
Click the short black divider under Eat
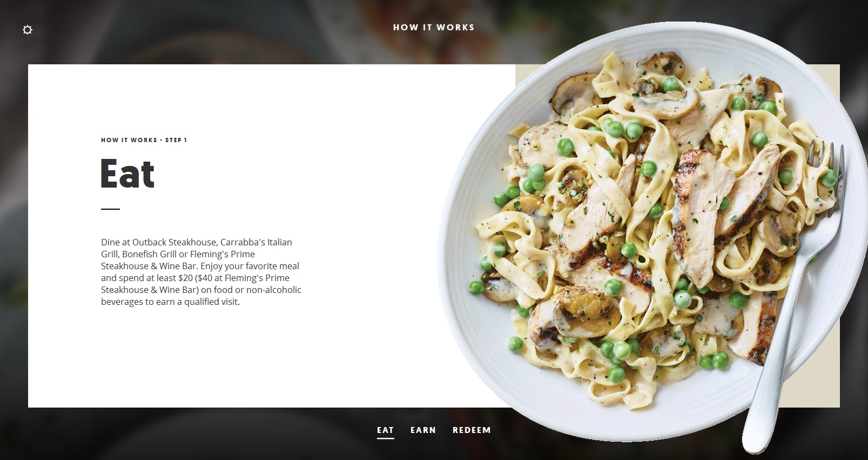(x=110, y=209)
